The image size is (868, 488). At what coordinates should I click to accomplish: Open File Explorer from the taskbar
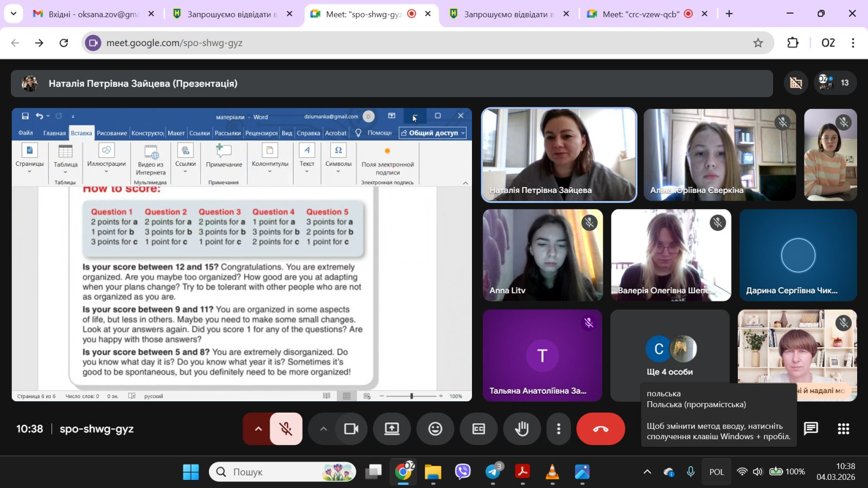(433, 472)
